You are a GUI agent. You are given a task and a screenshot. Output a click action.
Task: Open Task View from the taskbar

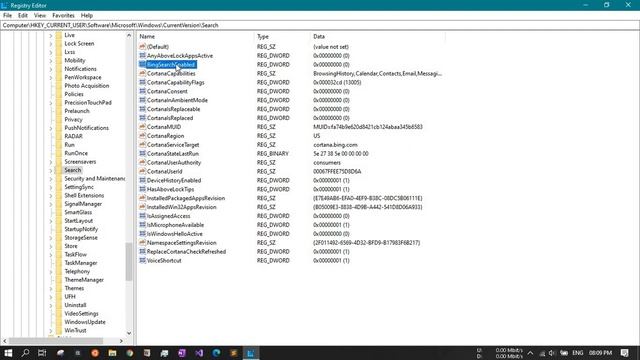(42, 353)
